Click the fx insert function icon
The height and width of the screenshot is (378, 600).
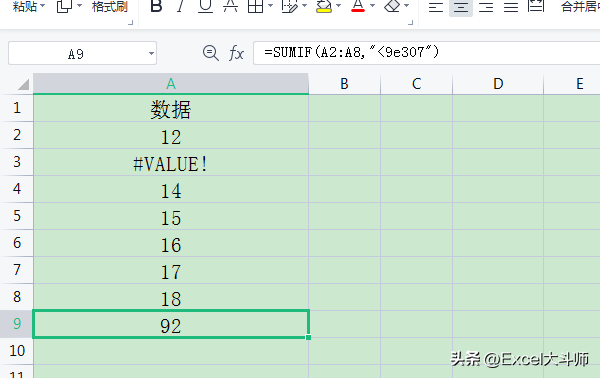pyautogui.click(x=236, y=53)
